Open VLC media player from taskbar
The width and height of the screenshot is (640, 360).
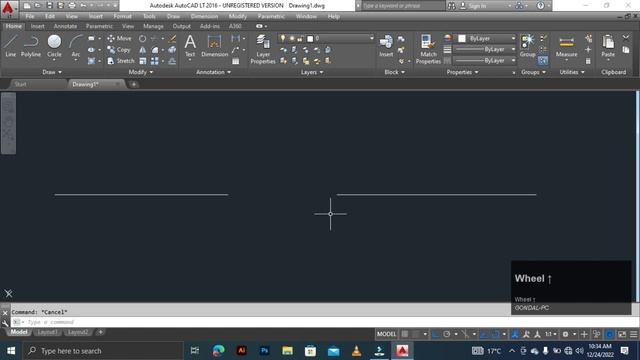click(x=356, y=351)
